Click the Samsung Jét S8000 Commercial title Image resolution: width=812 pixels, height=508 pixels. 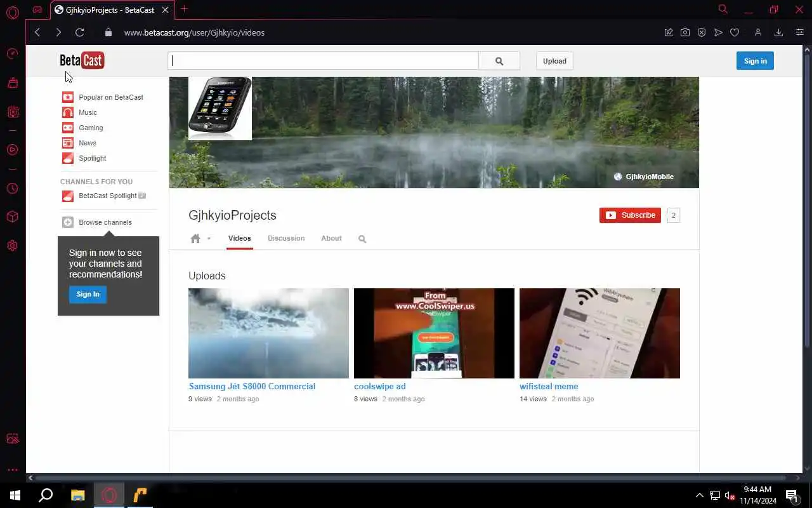252,386
